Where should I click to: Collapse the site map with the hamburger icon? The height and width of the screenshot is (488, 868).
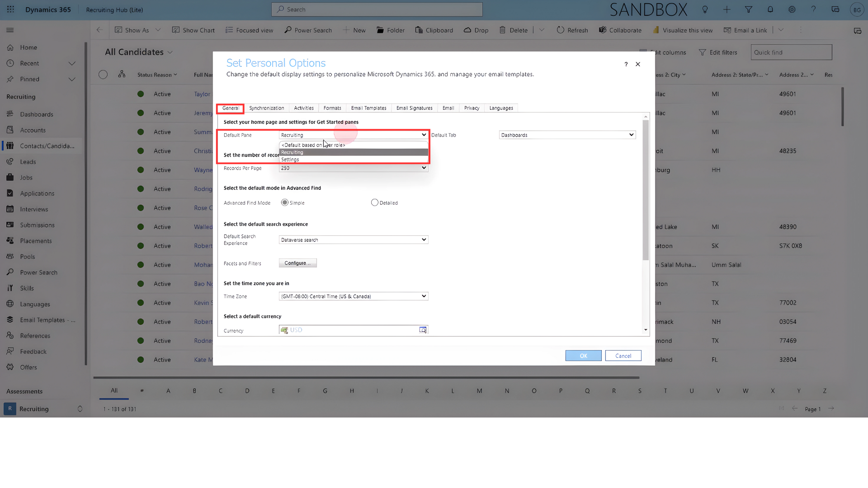[10, 30]
